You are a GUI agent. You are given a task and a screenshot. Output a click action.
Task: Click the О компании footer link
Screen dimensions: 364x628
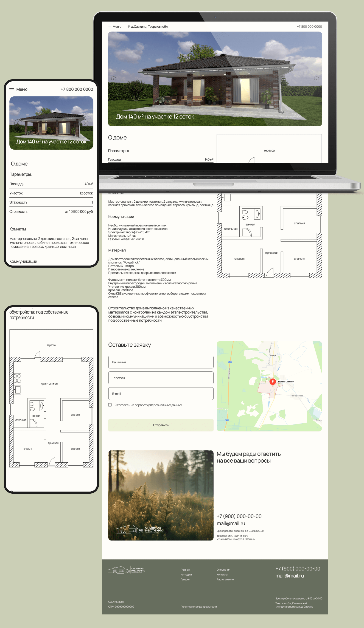click(223, 570)
